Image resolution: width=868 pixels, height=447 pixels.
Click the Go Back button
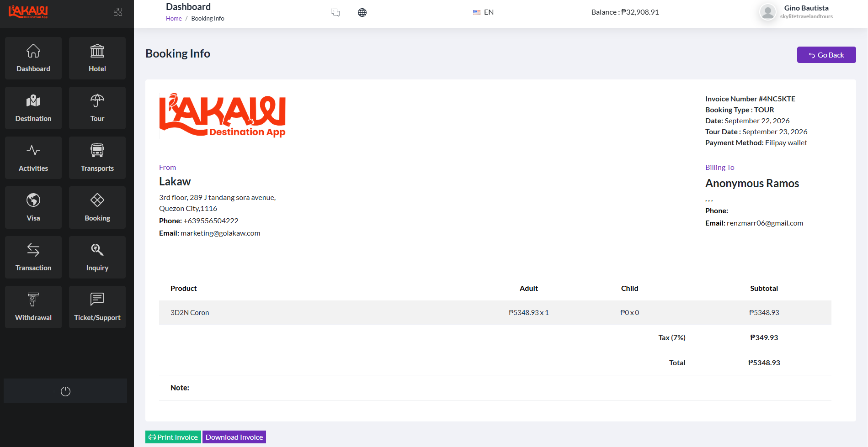click(x=826, y=55)
